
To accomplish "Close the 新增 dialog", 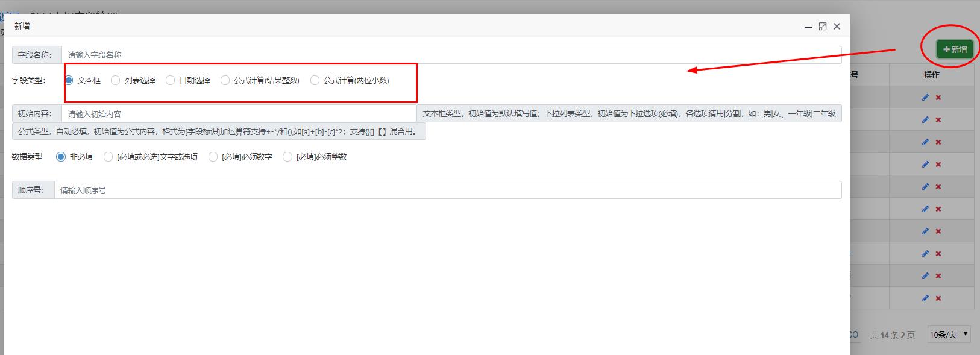I will click(837, 27).
